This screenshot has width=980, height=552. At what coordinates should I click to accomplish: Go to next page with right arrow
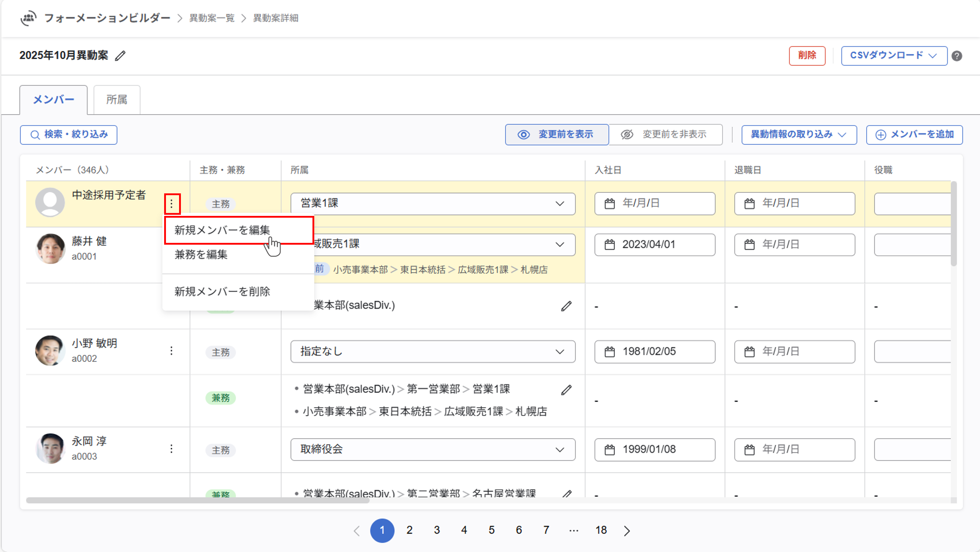coord(626,531)
